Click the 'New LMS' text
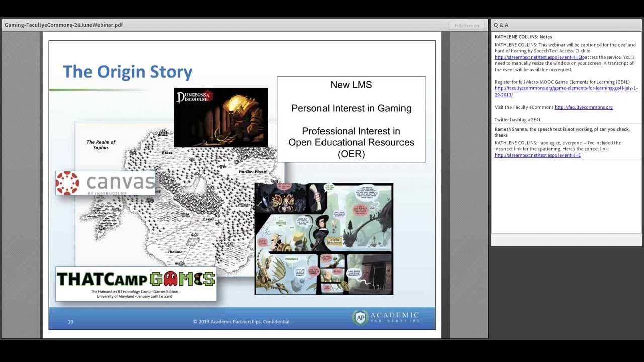 coord(351,85)
